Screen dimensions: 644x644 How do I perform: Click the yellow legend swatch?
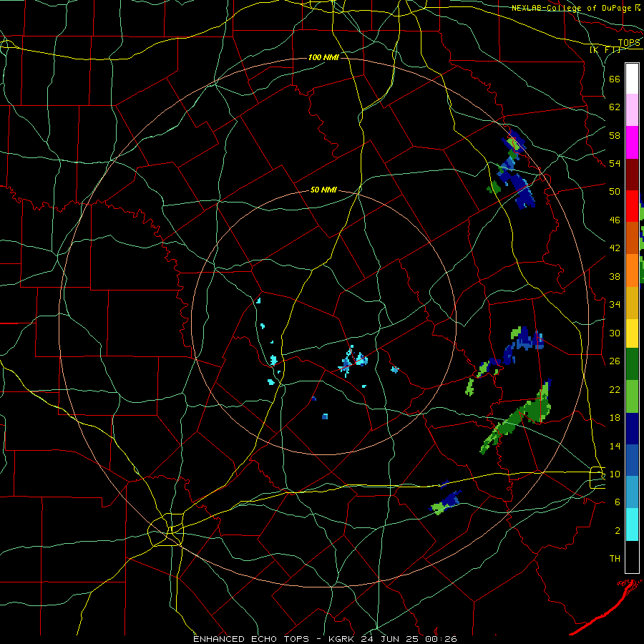(632, 333)
